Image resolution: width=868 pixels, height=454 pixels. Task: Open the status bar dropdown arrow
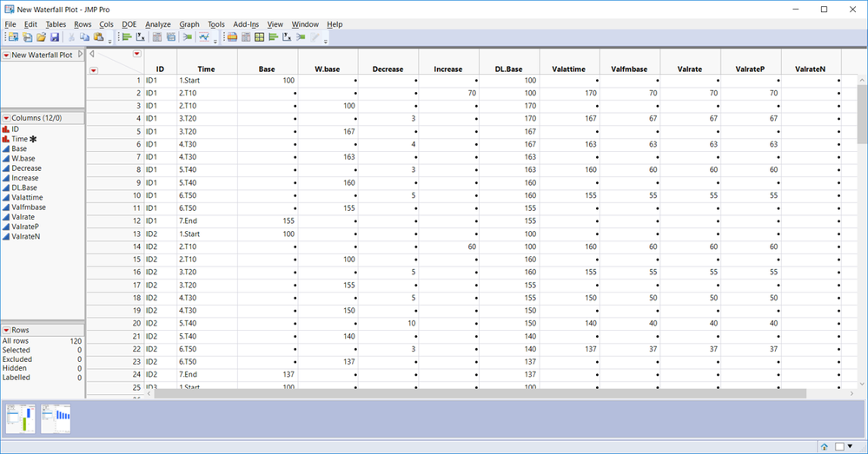(x=851, y=446)
